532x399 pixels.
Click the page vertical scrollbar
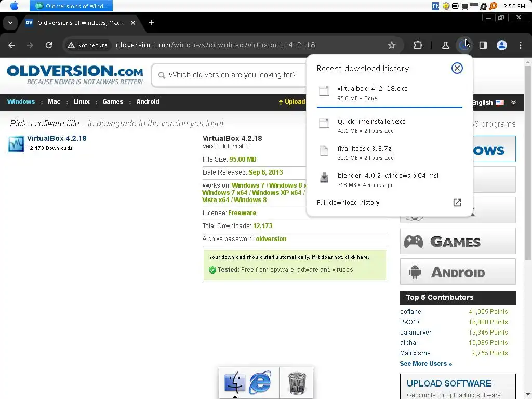528,163
